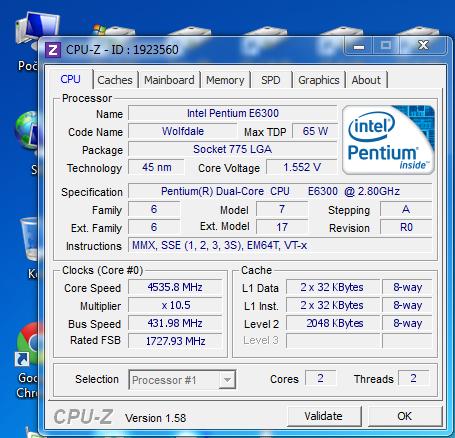Click the Version 1.58 label
This screenshot has width=455, height=438.
155,418
